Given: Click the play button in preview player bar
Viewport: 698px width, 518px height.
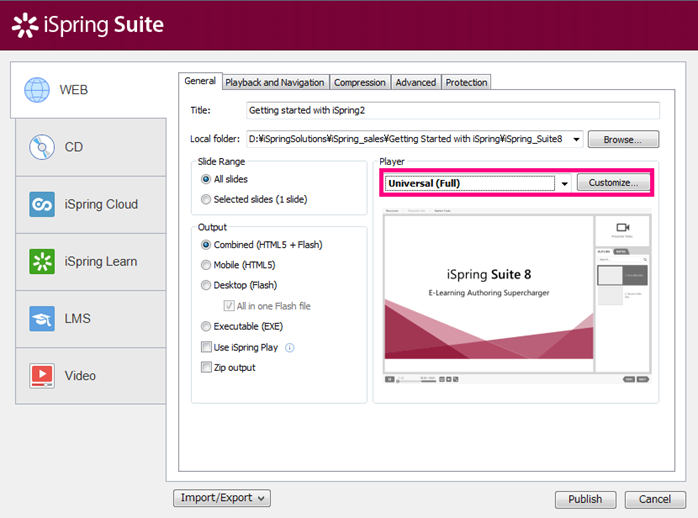Looking at the screenshot, I should click(x=390, y=379).
